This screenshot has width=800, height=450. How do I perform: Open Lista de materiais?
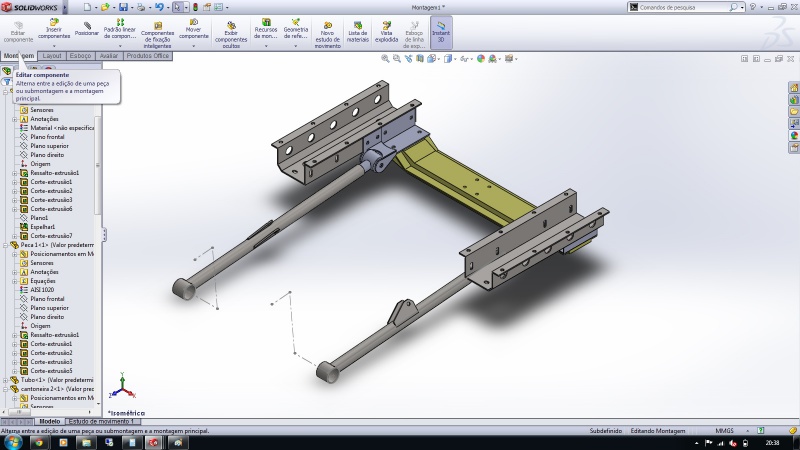pos(358,32)
